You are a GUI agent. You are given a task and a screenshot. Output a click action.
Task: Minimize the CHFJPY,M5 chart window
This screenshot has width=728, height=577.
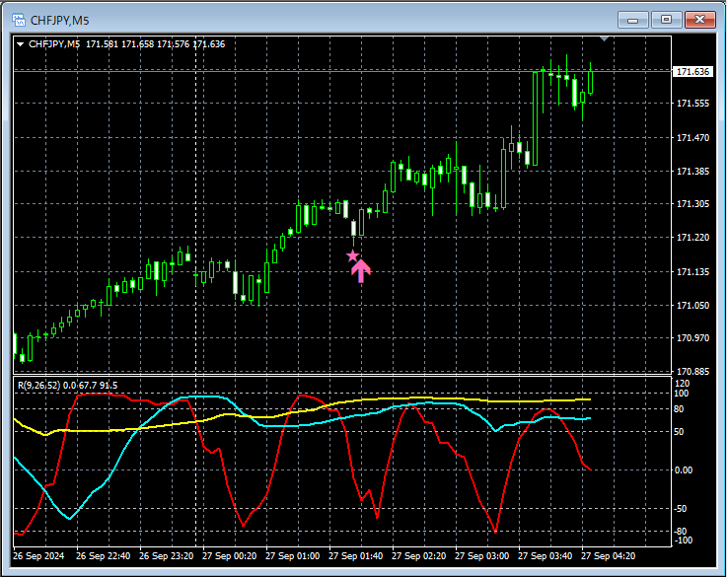[x=633, y=20]
